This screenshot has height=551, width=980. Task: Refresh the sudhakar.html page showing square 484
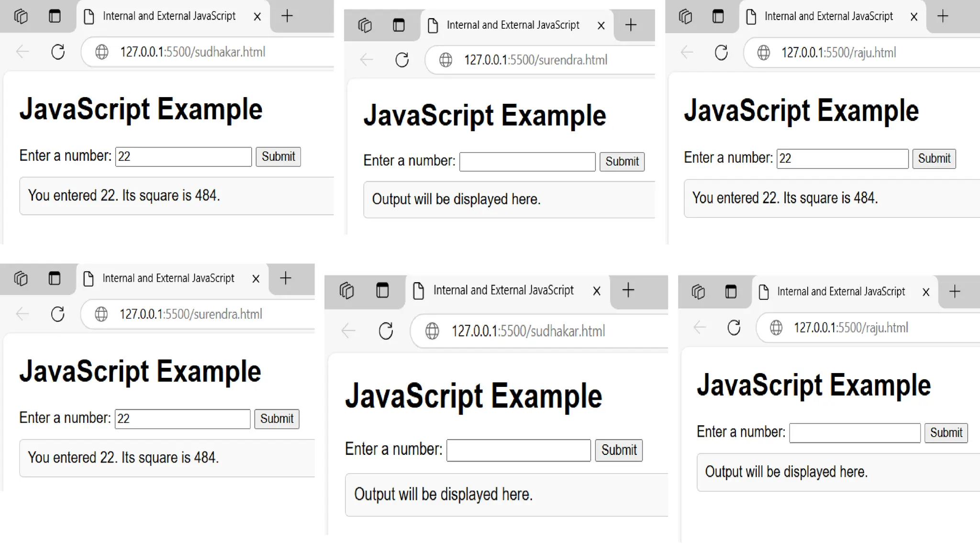coord(58,52)
